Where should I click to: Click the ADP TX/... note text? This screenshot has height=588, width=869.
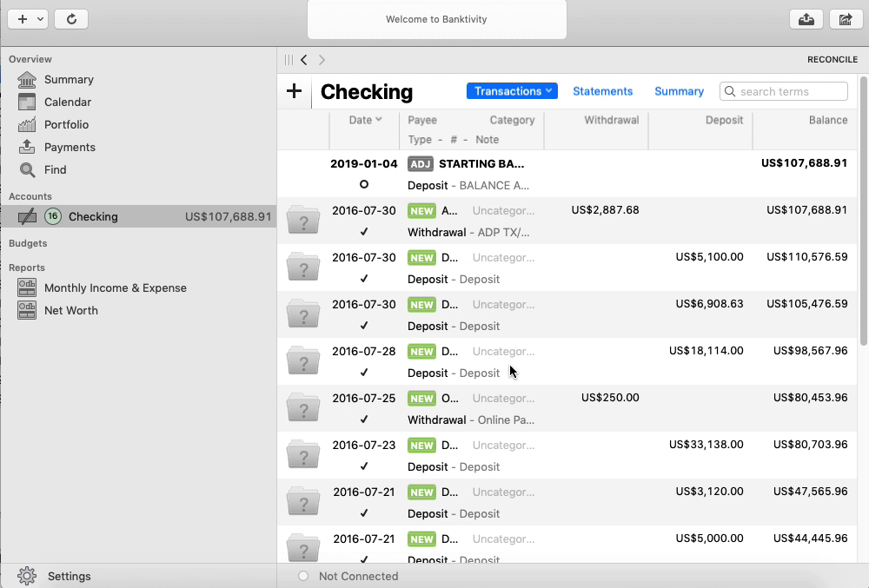(x=503, y=233)
